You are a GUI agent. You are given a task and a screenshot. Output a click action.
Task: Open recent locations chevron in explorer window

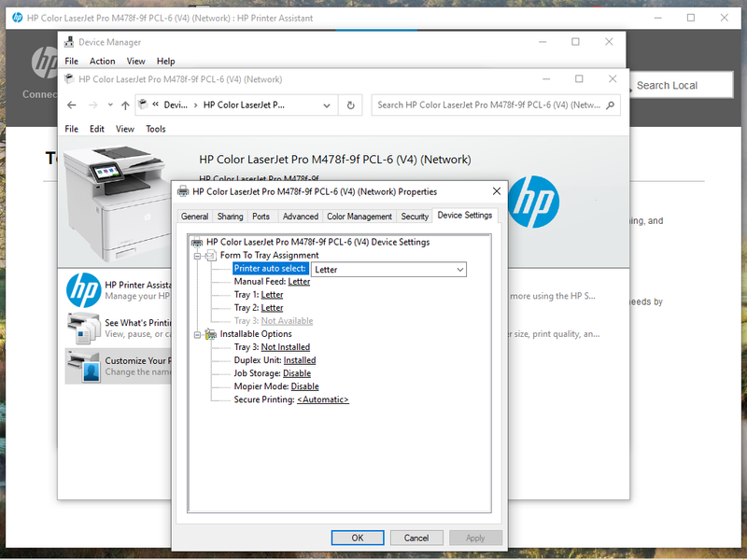pyautogui.click(x=110, y=105)
